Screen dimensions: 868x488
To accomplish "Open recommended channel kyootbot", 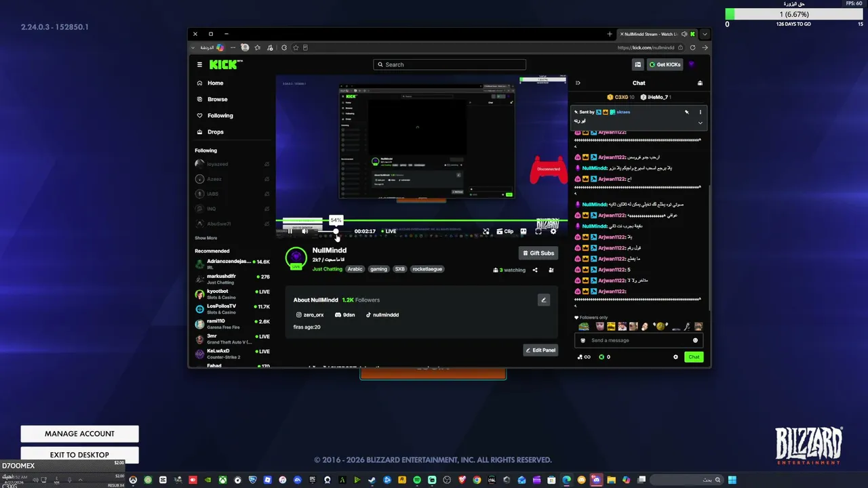I will click(232, 293).
